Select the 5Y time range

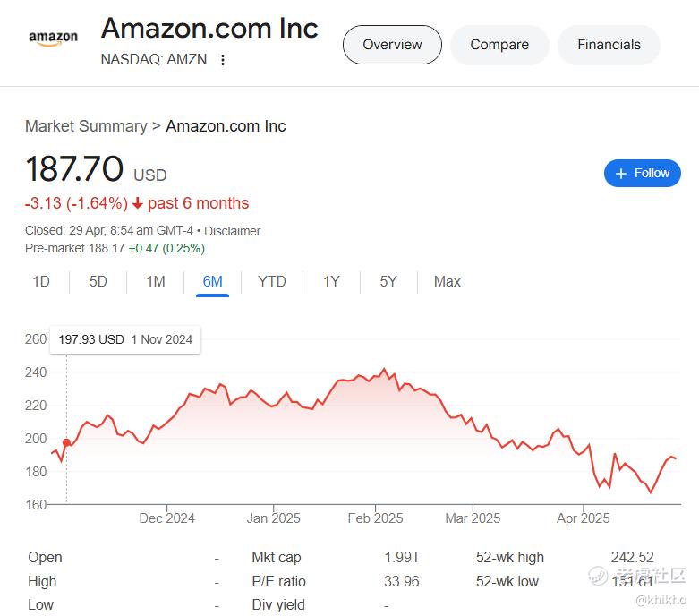pyautogui.click(x=388, y=281)
